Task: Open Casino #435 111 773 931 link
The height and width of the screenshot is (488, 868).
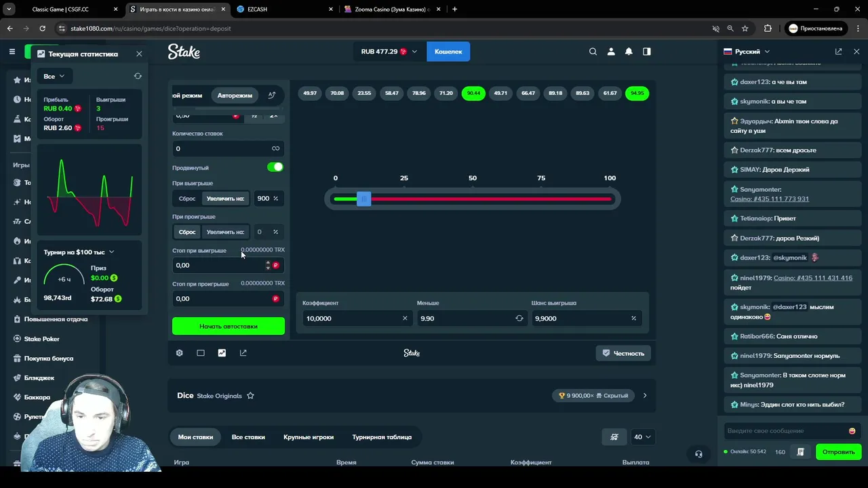Action: click(770, 199)
